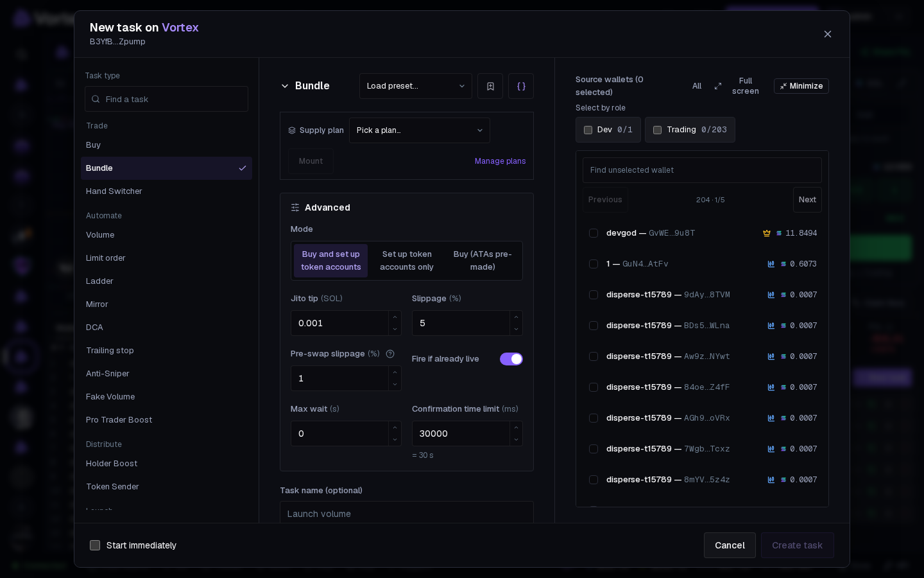Click the crown icon on devgod wallet
The height and width of the screenshot is (578, 924).
point(766,233)
